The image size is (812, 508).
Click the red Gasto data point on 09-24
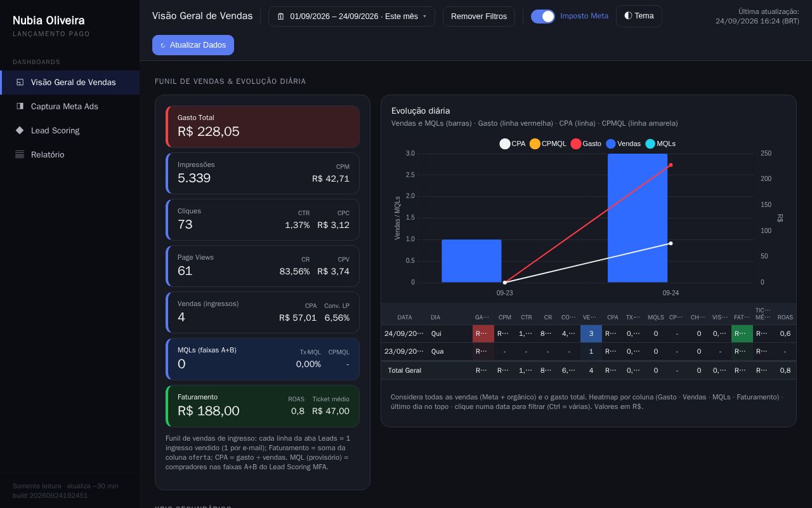[x=671, y=165]
